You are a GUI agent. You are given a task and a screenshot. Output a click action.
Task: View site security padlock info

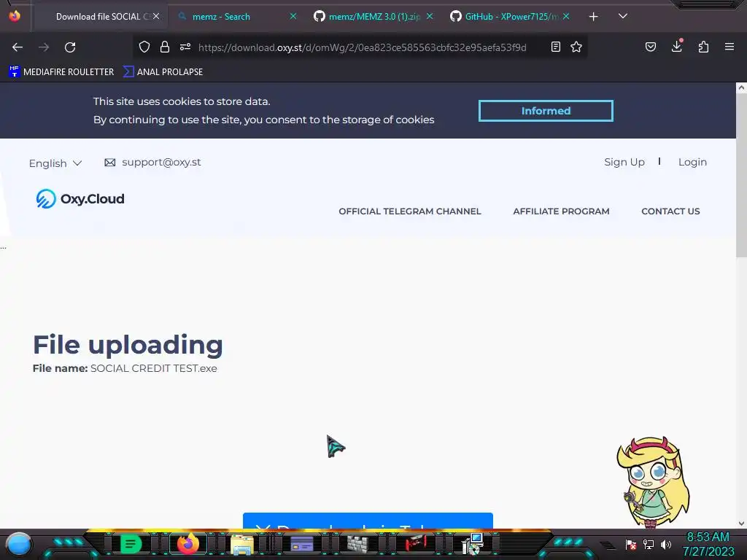(165, 47)
